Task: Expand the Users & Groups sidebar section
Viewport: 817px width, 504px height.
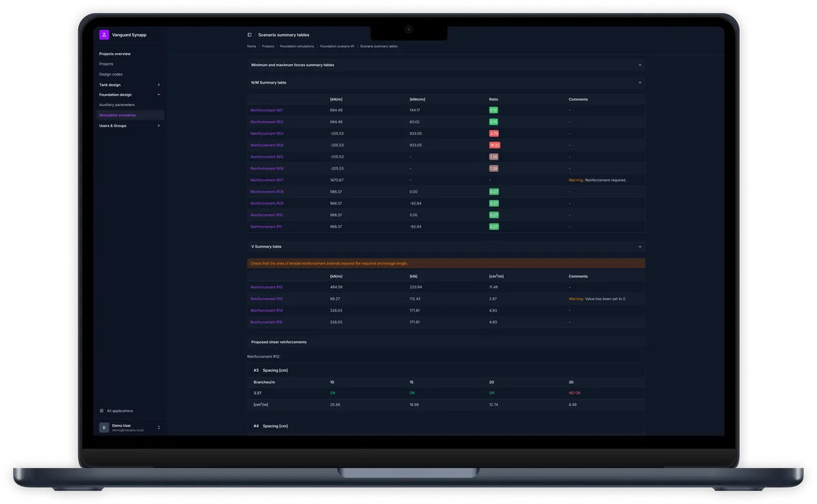Action: [x=159, y=126]
